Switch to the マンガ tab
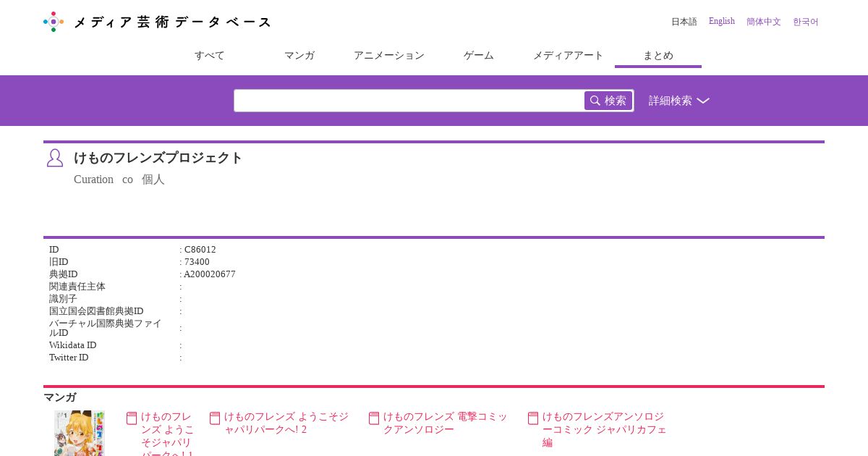Viewport: 868px width, 456px height. (x=299, y=56)
